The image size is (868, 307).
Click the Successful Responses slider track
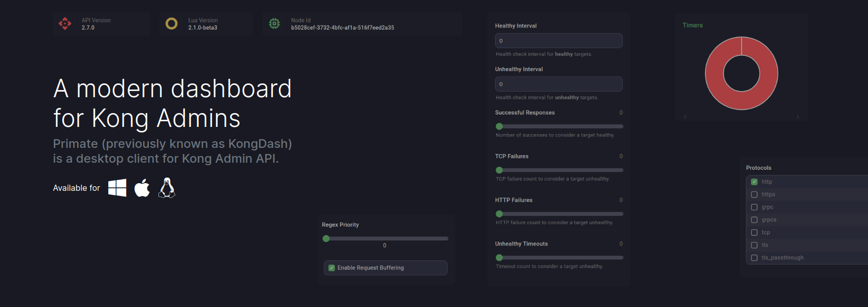(559, 126)
